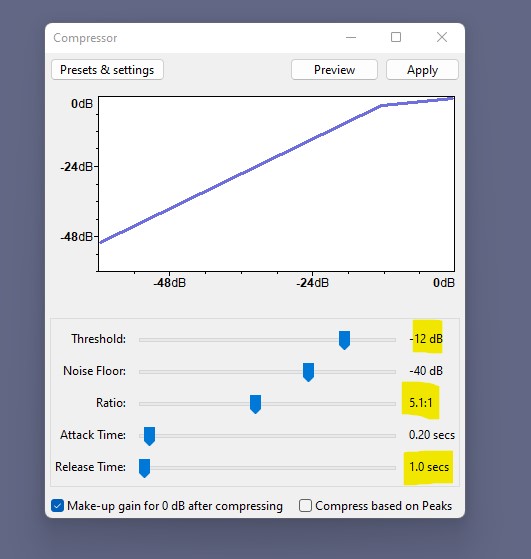The width and height of the screenshot is (531, 559).
Task: Click the Threshold -12 dB value
Action: [426, 339]
